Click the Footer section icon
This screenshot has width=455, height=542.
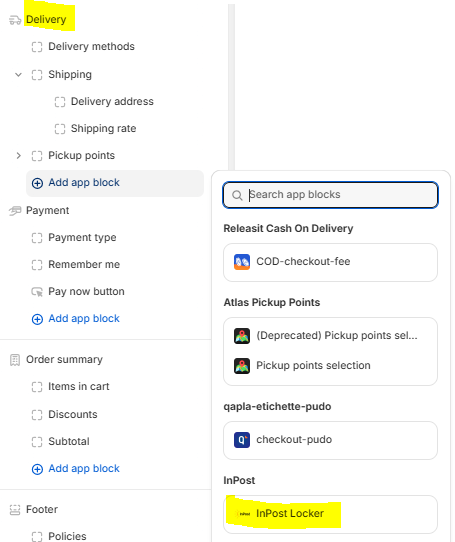tap(15, 510)
